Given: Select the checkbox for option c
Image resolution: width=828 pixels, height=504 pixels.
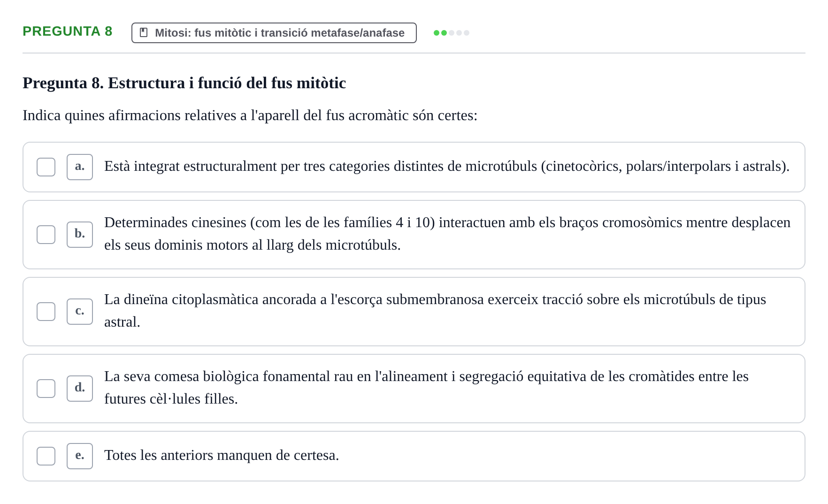Looking at the screenshot, I should pyautogui.click(x=46, y=312).
